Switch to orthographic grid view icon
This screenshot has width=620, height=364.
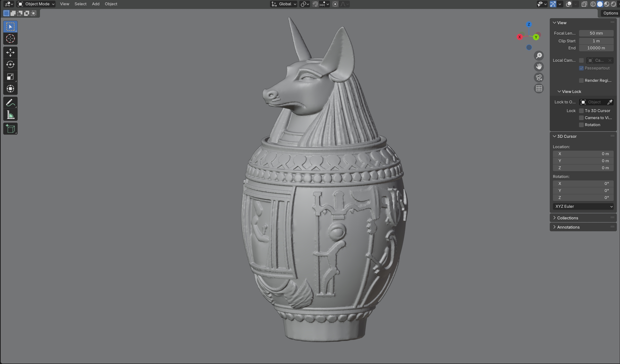point(539,88)
